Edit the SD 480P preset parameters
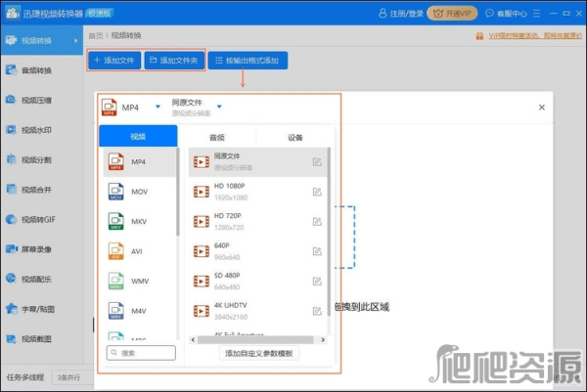Image resolution: width=587 pixels, height=392 pixels. pos(317,281)
